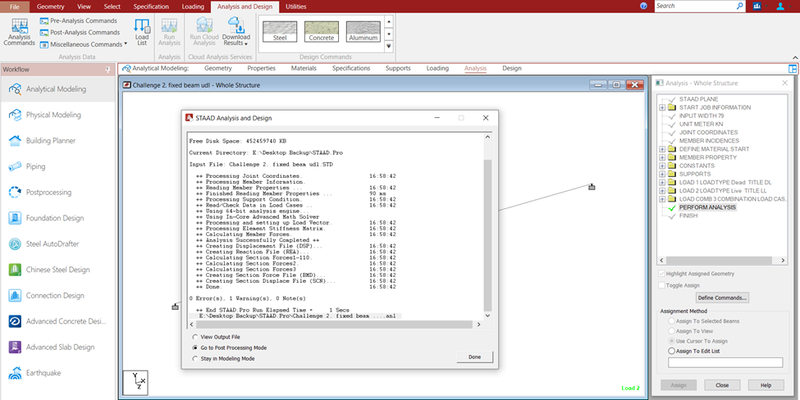Open Connection Design workflow
The image size is (800, 400).
point(58,295)
